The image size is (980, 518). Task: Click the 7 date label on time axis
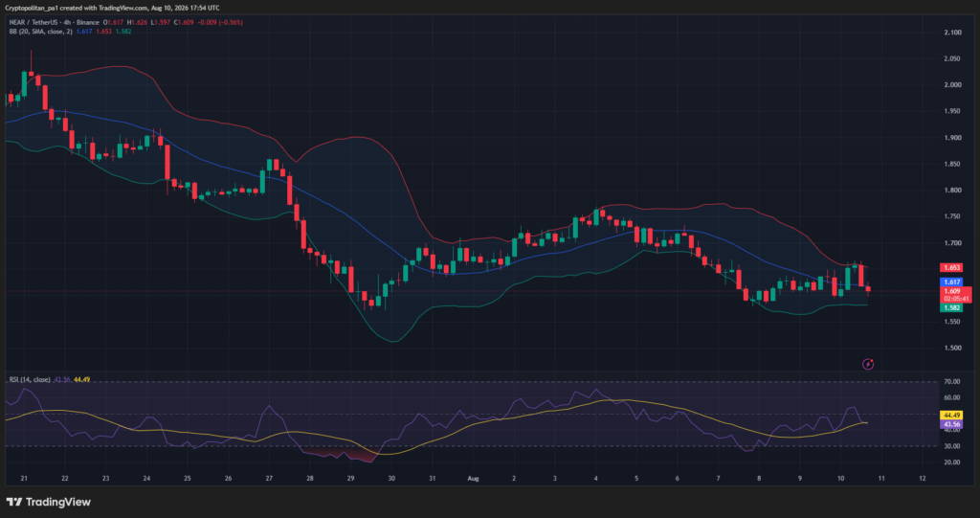(x=718, y=479)
